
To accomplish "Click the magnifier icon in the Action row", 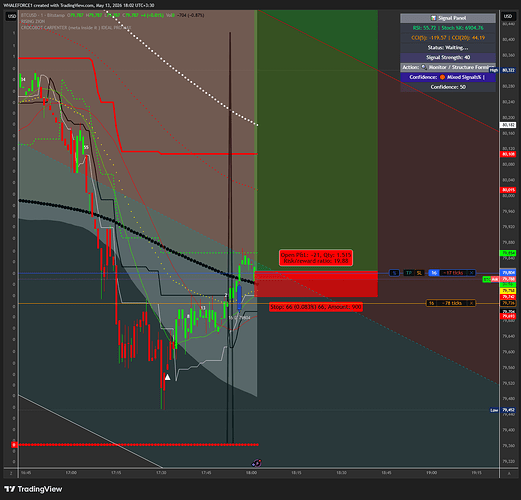I will (424, 67).
